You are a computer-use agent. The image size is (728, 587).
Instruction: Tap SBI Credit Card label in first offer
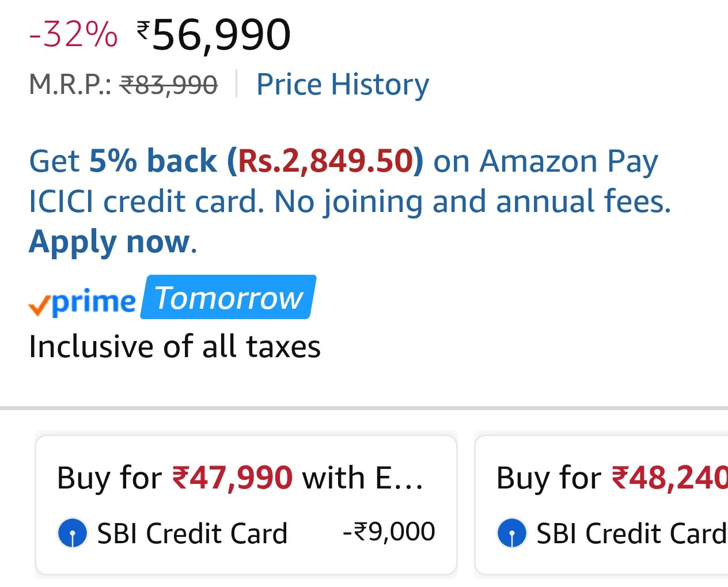(192, 533)
